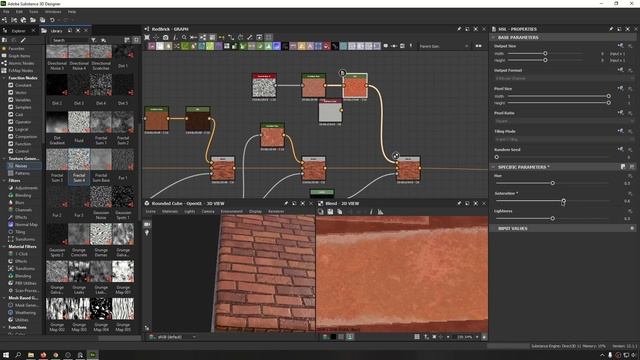Open the Edit menu
The width and height of the screenshot is (640, 360).
point(19,12)
